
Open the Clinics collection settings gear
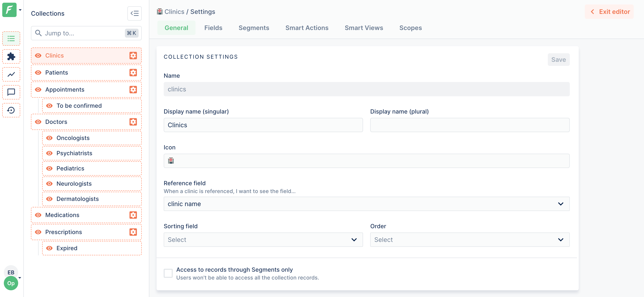pyautogui.click(x=133, y=56)
